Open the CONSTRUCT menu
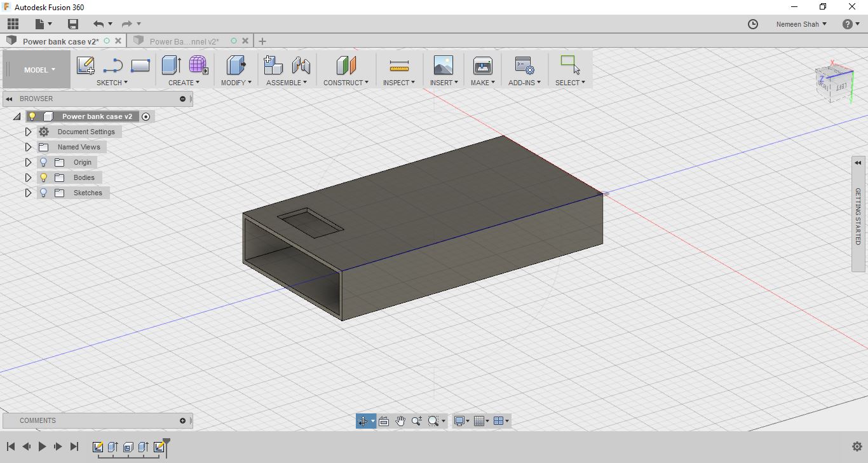This screenshot has height=463, width=868. click(x=346, y=83)
